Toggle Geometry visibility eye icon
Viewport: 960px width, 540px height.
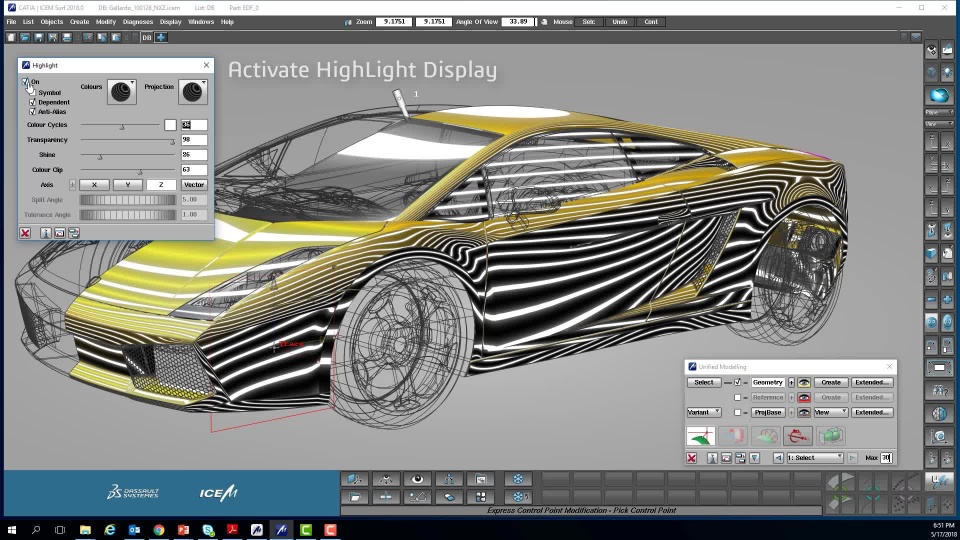pyautogui.click(x=803, y=382)
